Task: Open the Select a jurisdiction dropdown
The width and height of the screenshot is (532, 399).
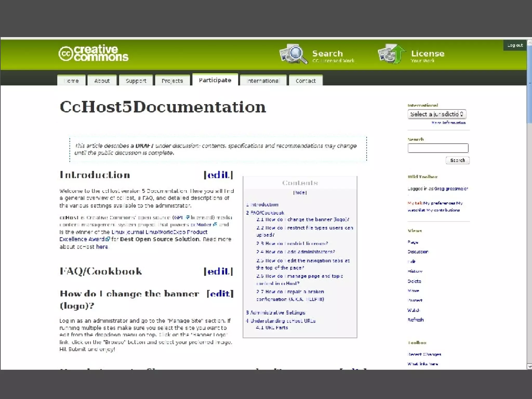Action: click(437, 114)
